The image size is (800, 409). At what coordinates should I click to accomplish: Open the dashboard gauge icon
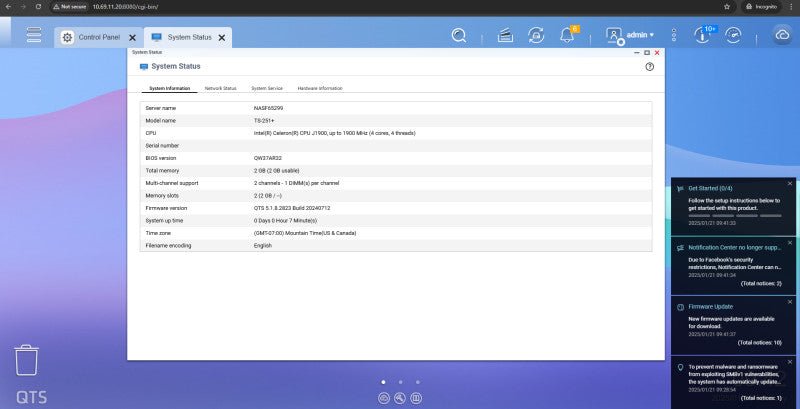733,35
